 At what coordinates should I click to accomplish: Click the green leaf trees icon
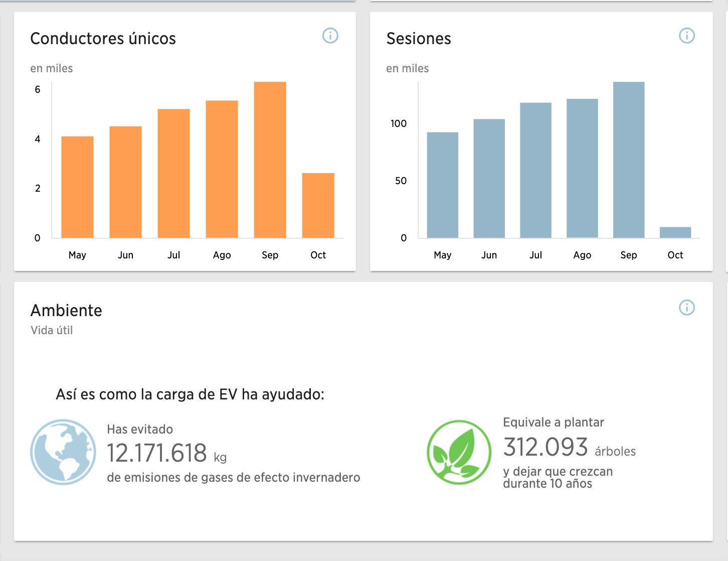tap(459, 452)
